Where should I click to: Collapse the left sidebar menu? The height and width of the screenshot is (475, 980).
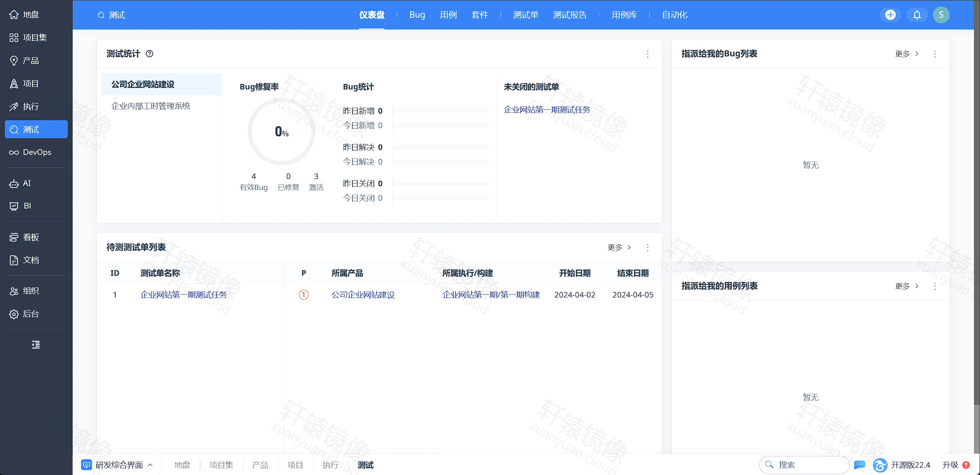point(36,345)
